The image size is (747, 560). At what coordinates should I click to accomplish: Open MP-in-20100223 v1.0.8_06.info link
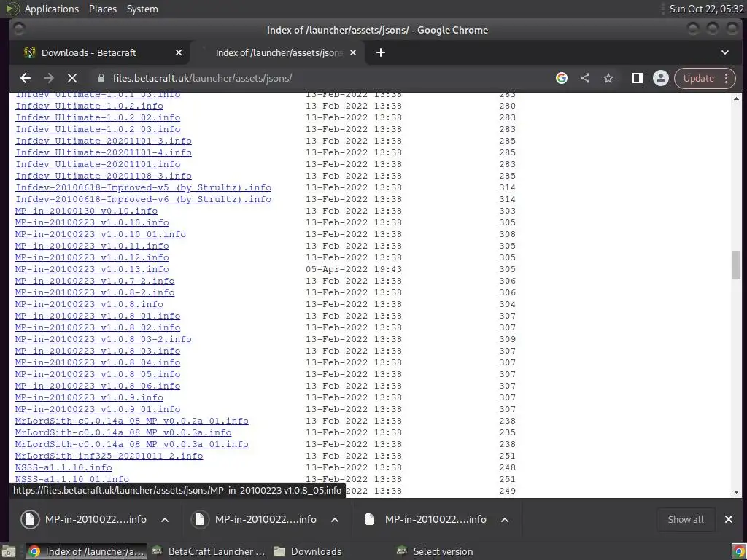point(98,386)
